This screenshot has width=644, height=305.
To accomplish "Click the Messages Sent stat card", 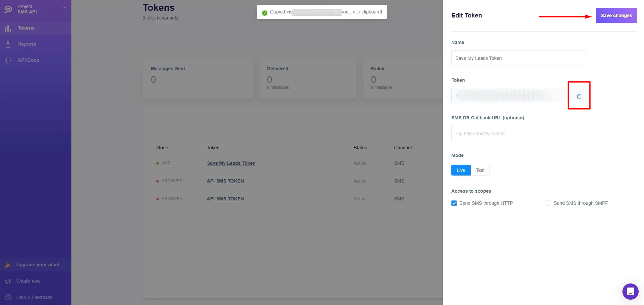I will (x=198, y=78).
